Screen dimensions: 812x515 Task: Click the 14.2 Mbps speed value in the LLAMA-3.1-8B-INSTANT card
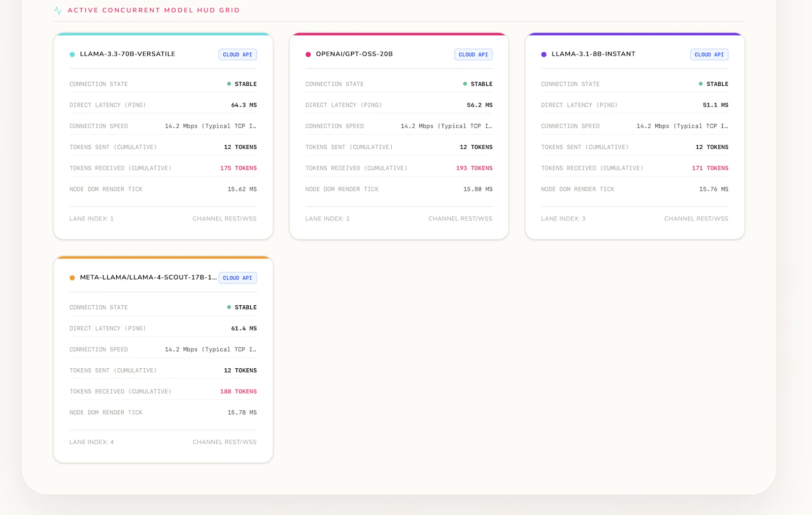pyautogui.click(x=683, y=126)
